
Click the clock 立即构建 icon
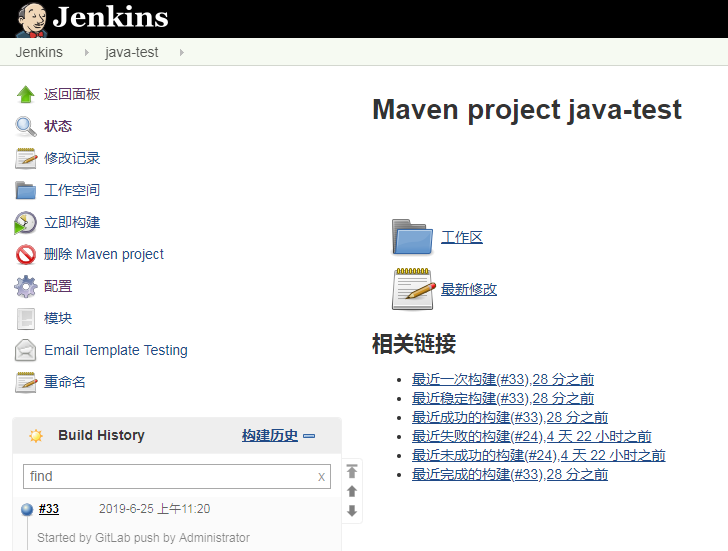(x=26, y=222)
